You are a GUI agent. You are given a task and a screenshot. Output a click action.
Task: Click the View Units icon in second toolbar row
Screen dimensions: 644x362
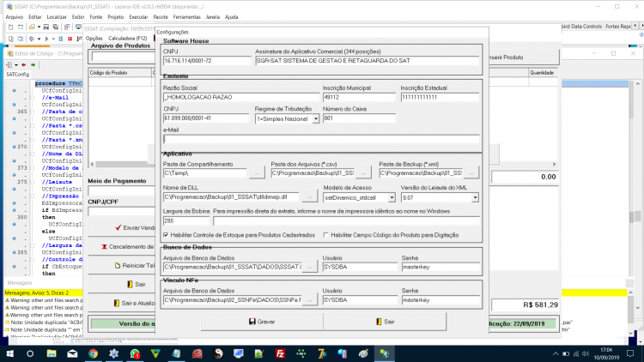point(10,39)
